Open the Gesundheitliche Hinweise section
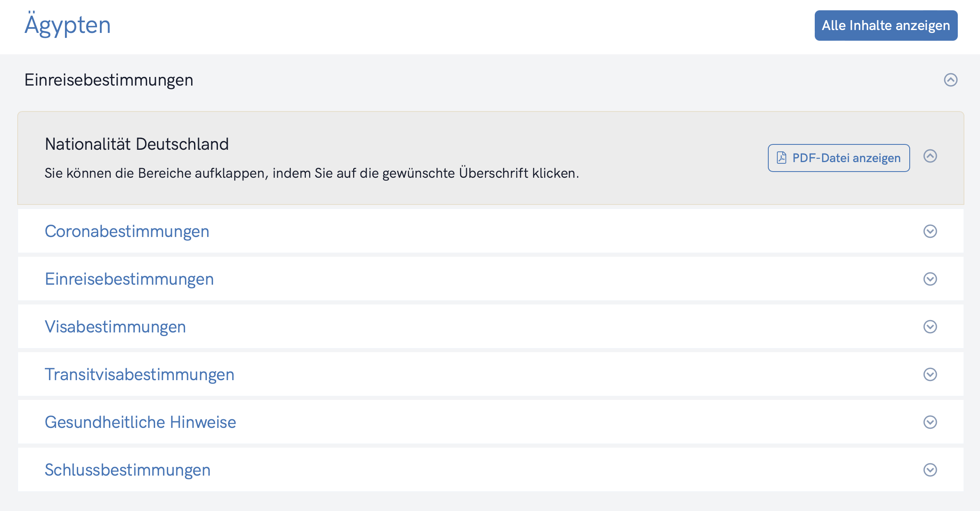The width and height of the screenshot is (980, 511). 140,422
